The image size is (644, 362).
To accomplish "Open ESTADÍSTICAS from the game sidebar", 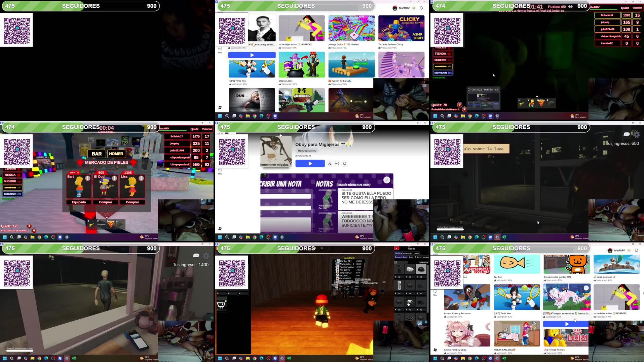I will (x=13, y=188).
